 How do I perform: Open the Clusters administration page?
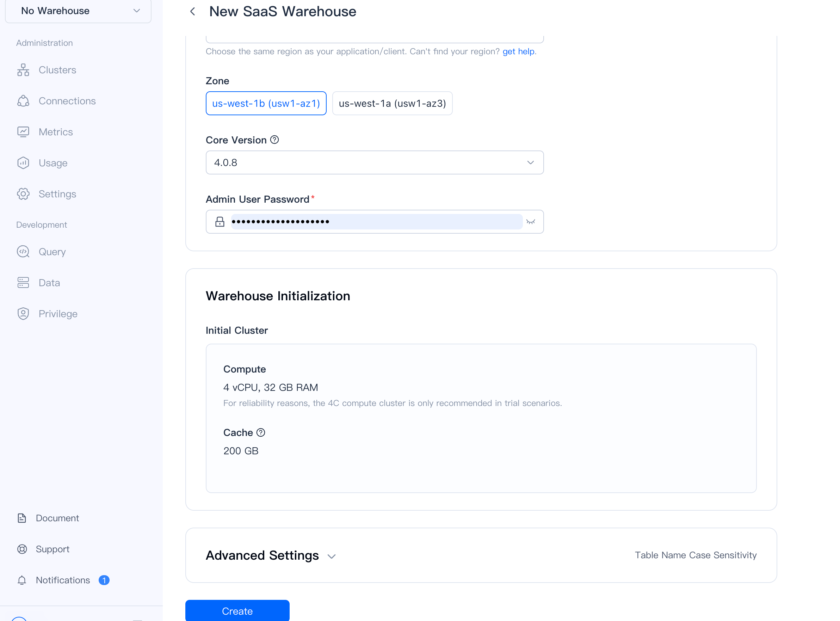point(57,70)
